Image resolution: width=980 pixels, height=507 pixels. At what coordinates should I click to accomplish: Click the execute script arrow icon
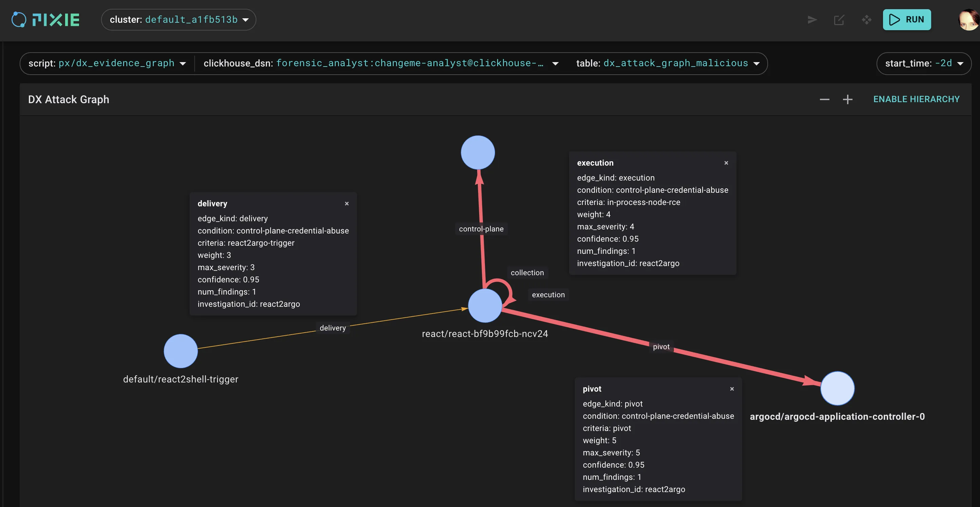click(812, 20)
